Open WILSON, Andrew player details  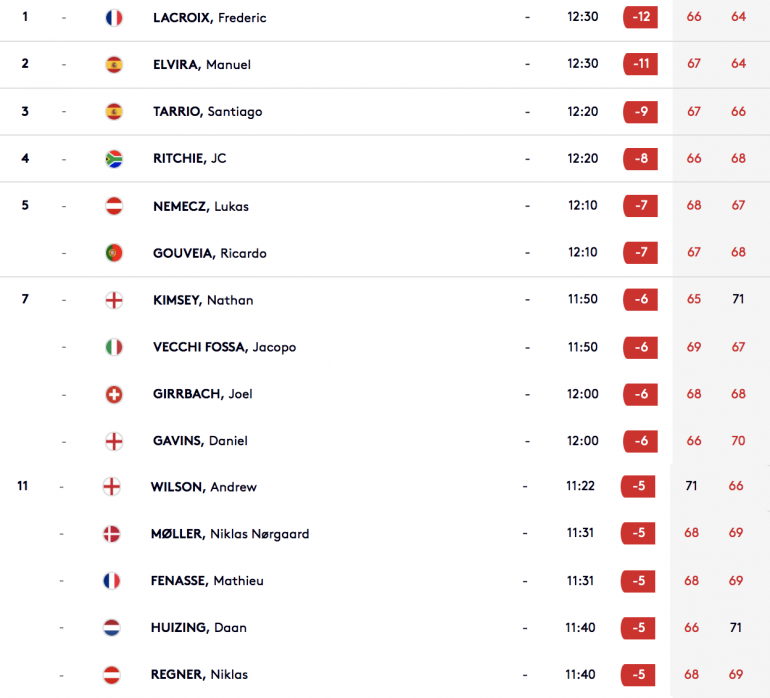[x=204, y=487]
